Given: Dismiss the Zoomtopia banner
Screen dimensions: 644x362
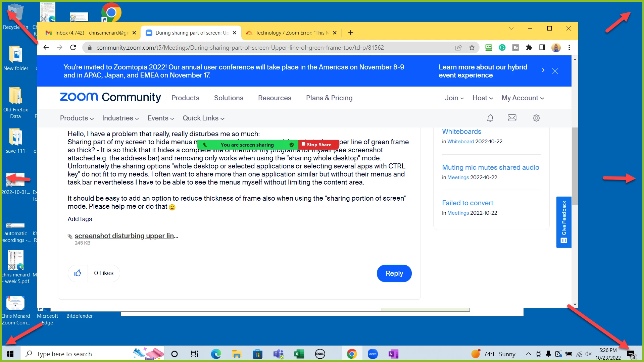Looking at the screenshot, I should click(x=555, y=71).
